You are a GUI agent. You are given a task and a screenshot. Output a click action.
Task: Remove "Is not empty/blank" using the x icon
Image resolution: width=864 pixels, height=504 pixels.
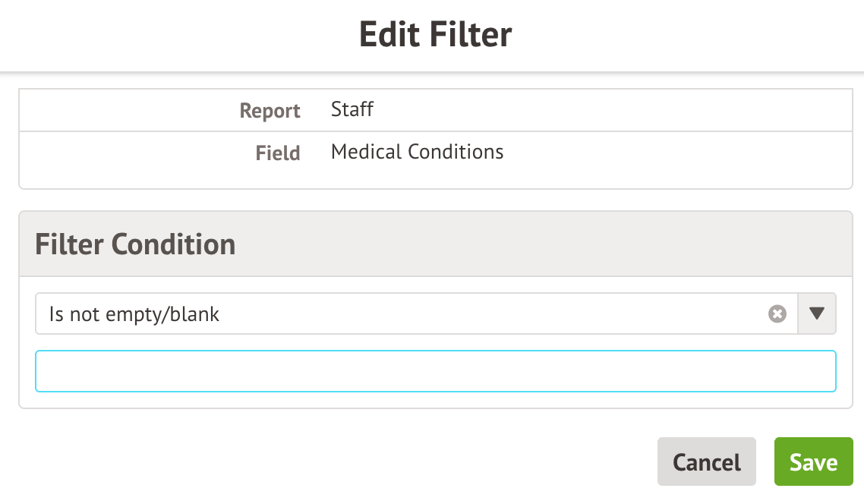(x=777, y=313)
